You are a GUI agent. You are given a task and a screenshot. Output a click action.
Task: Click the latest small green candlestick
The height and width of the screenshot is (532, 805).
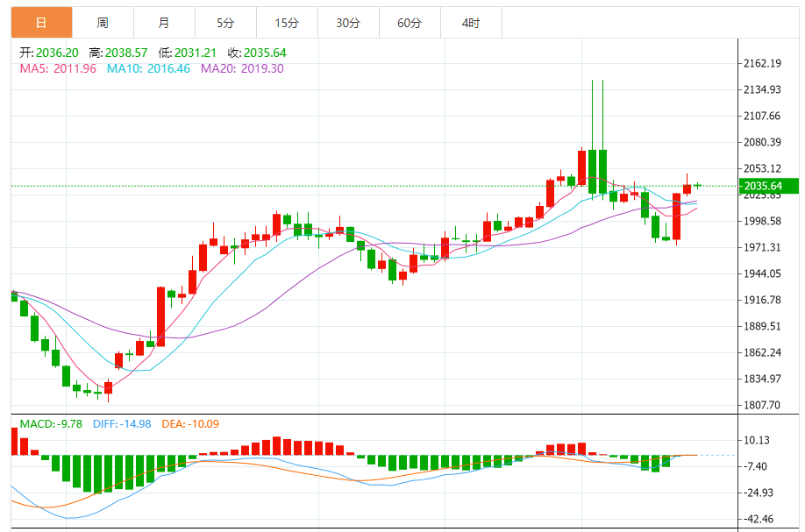click(697, 185)
